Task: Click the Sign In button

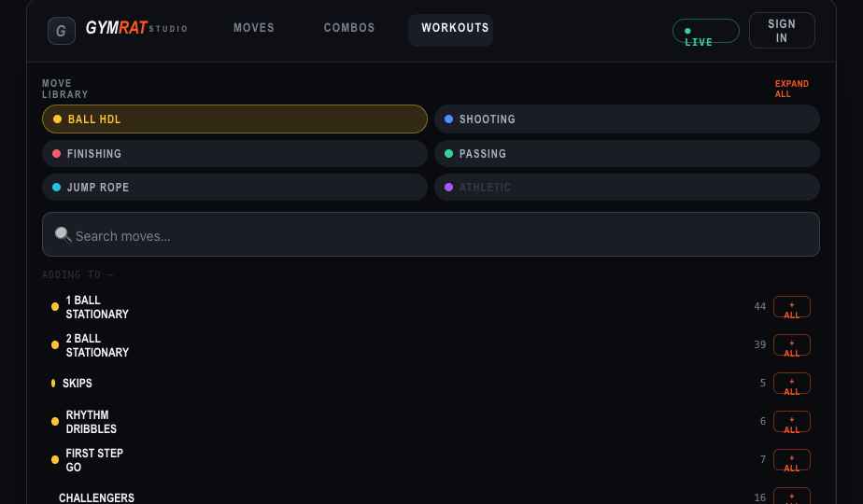Action: click(x=782, y=31)
